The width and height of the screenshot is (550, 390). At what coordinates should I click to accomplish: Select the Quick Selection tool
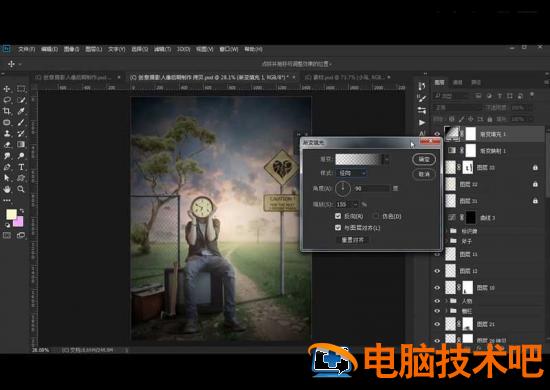pos(21,100)
